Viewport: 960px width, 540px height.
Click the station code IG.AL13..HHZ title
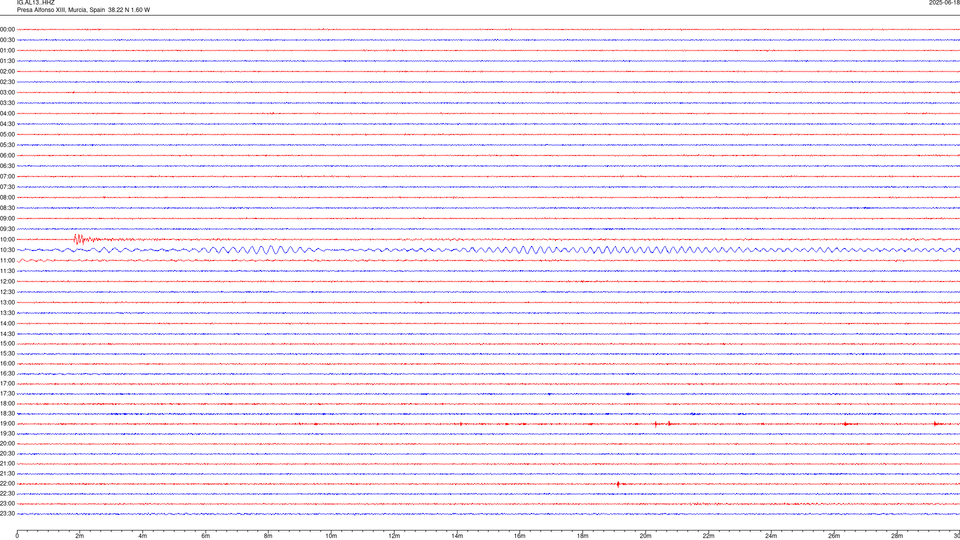pos(36,3)
